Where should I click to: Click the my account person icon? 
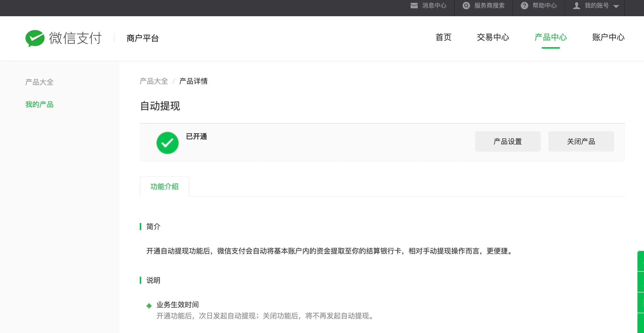coord(576,6)
